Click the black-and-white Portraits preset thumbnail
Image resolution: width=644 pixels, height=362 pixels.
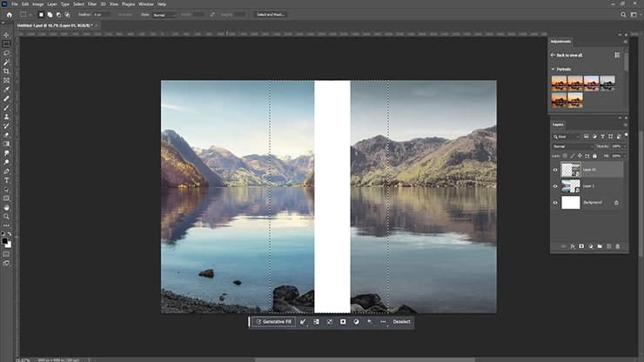(x=607, y=83)
